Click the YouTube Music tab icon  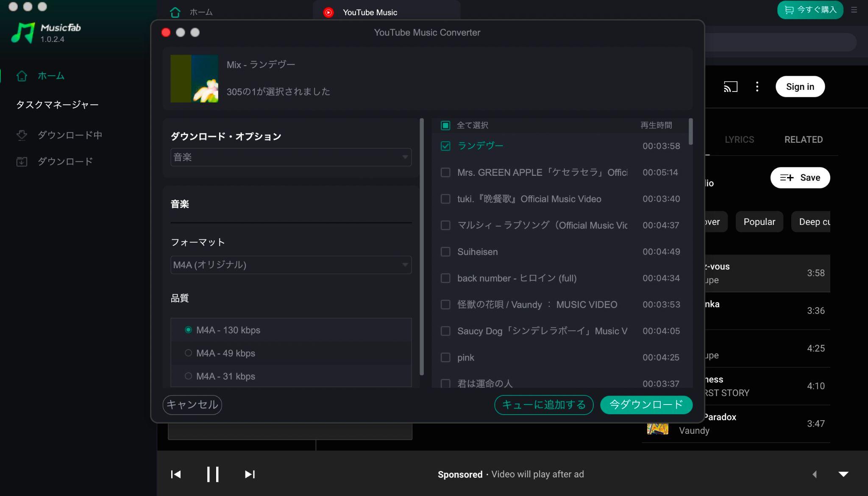point(328,12)
